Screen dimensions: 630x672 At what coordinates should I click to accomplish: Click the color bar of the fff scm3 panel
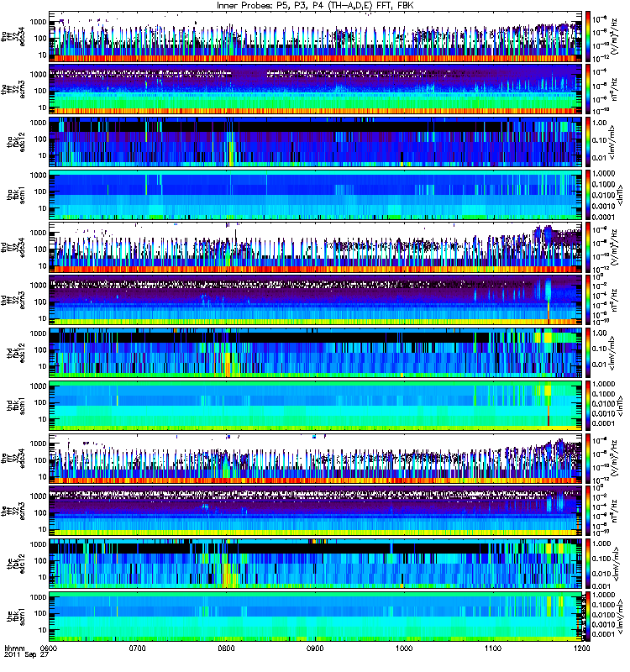click(587, 511)
